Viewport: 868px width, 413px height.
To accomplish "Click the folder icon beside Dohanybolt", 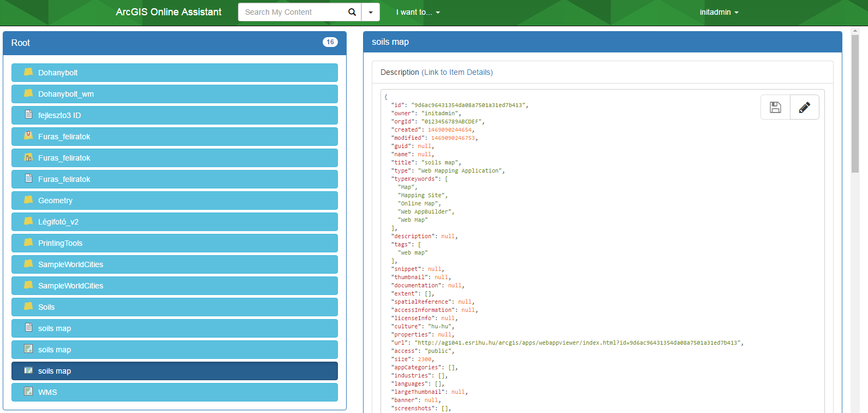I will click(x=28, y=72).
